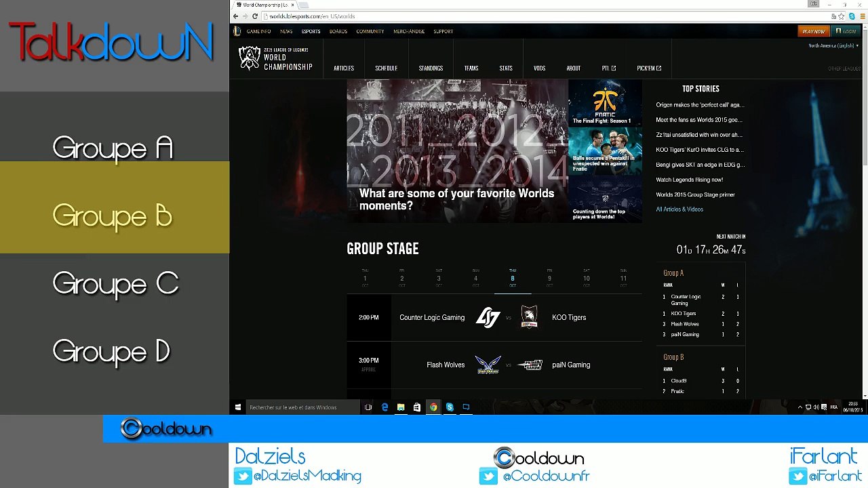868x488 pixels.
Task: Click the Counter Logic Gaming team logo
Action: pyautogui.click(x=488, y=317)
